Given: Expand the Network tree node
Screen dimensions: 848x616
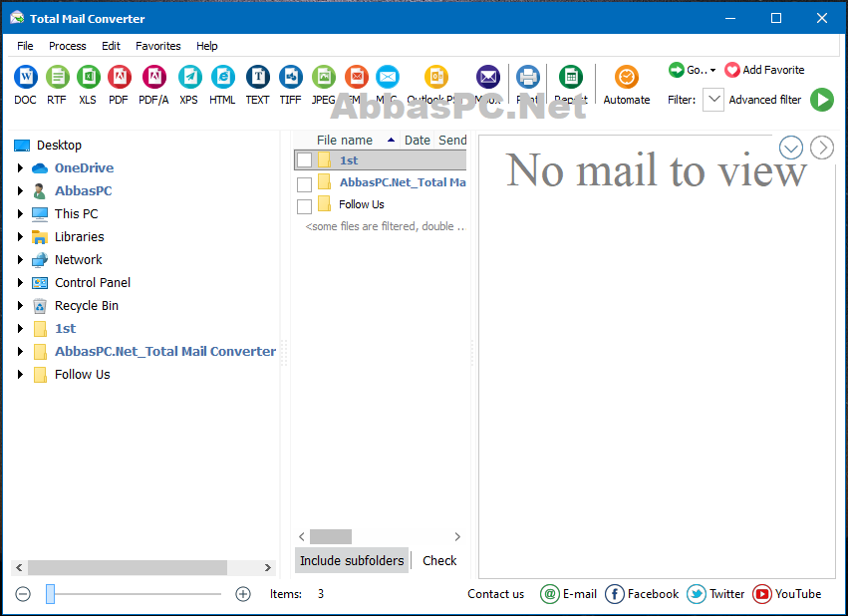Looking at the screenshot, I should coord(20,259).
